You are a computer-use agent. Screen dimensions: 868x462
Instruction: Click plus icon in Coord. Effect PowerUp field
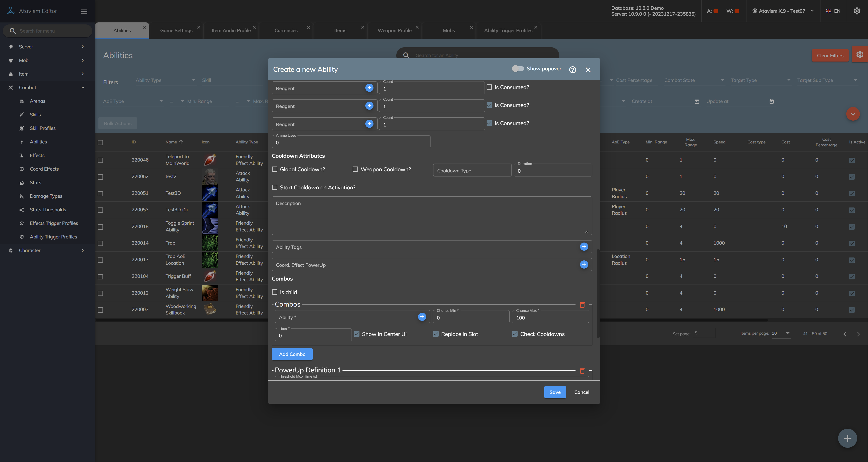584,264
